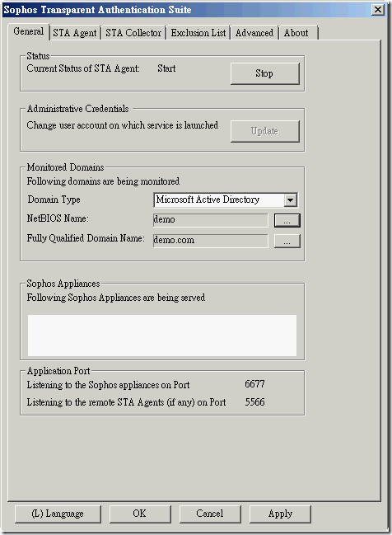Select the port value 6677
Image resolution: width=392 pixels, height=535 pixels.
coord(254,384)
